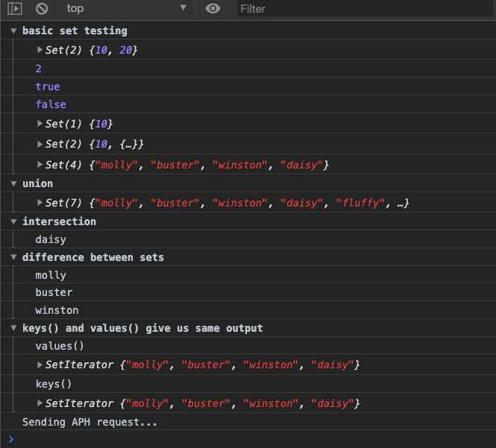Focus the Filter input field
496x448 pixels.
pyautogui.click(x=365, y=9)
